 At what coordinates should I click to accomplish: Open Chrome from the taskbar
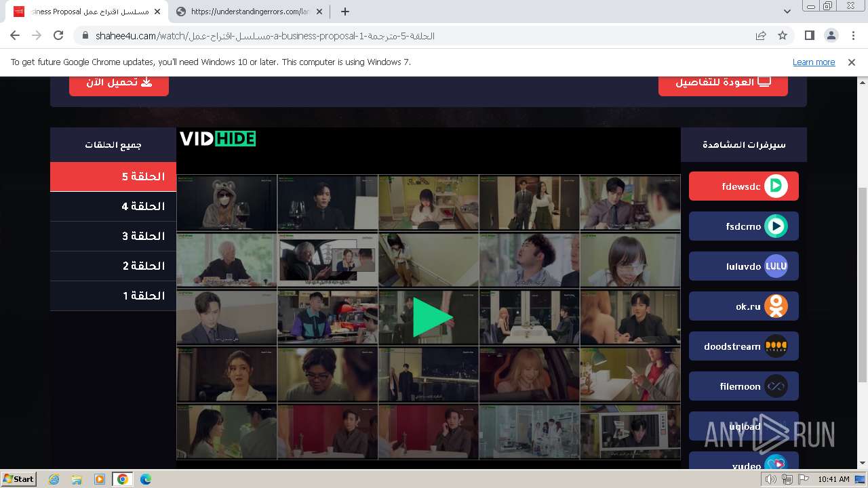click(123, 479)
